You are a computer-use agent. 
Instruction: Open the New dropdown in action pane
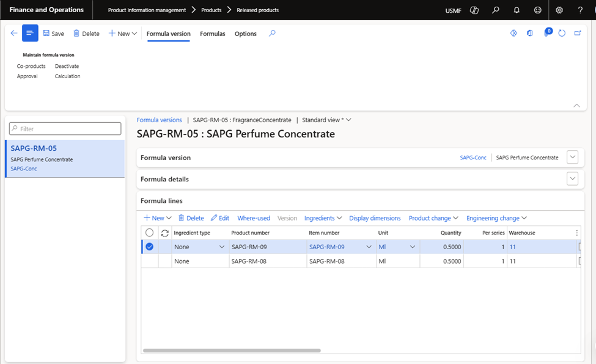123,34
